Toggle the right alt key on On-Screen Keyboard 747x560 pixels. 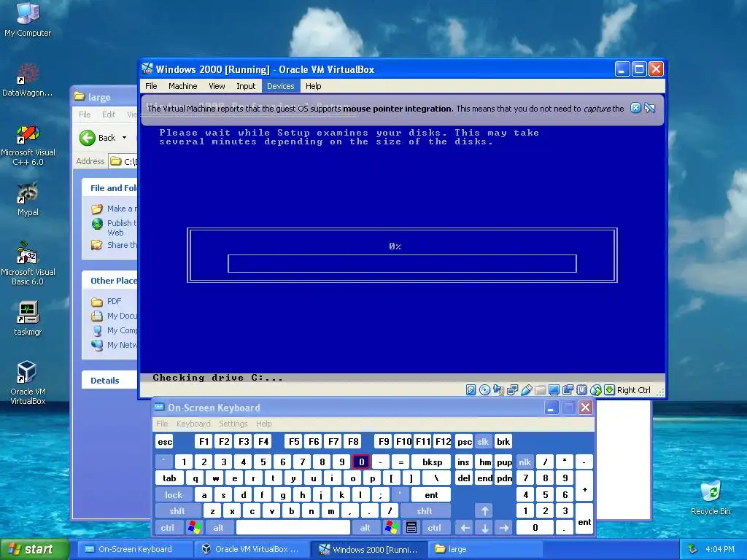[x=365, y=527]
